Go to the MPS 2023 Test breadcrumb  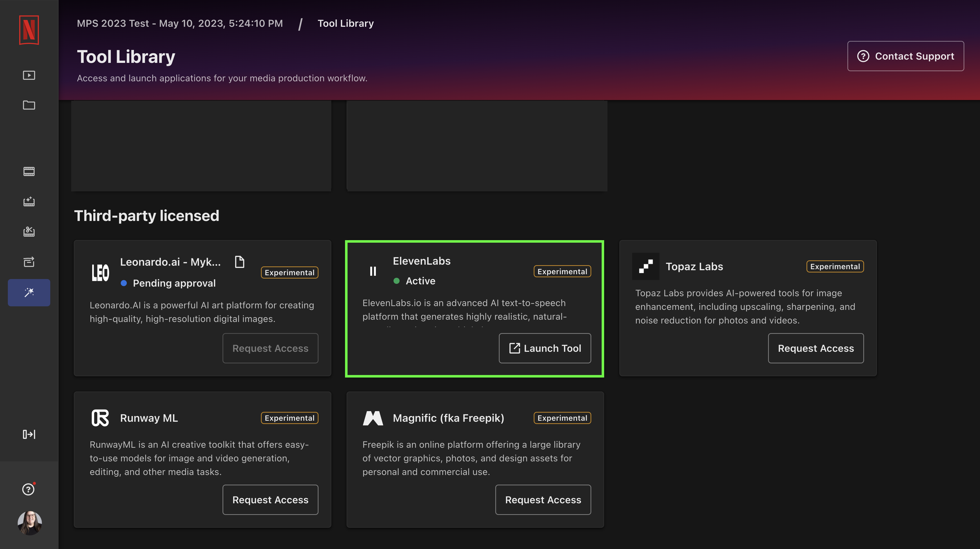click(180, 23)
